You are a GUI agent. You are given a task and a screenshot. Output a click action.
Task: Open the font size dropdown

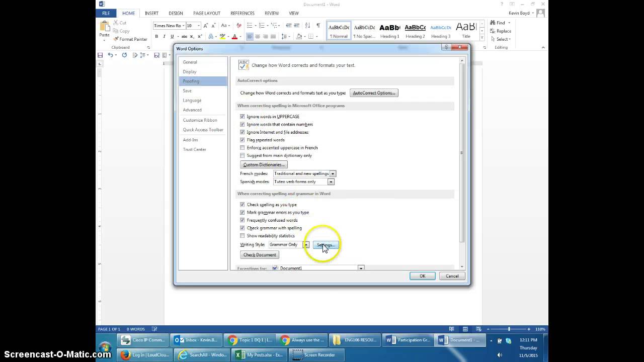(x=199, y=26)
